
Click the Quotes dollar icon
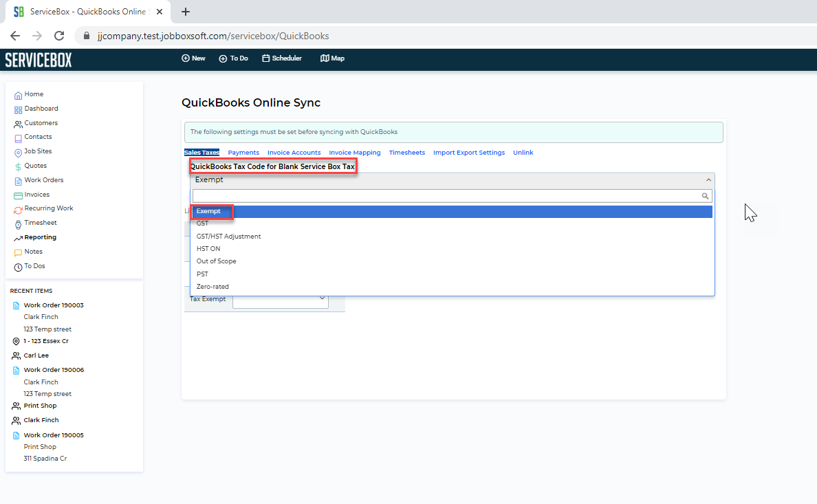point(19,167)
